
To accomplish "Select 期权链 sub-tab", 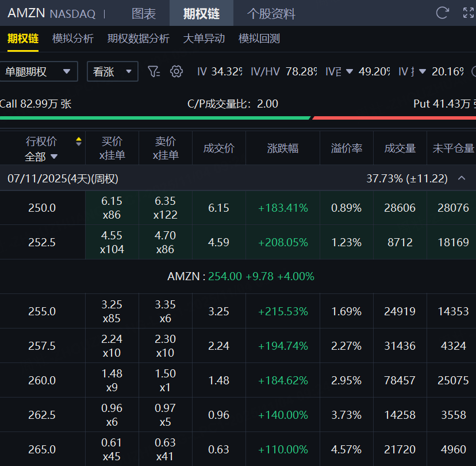I will click(x=23, y=39).
